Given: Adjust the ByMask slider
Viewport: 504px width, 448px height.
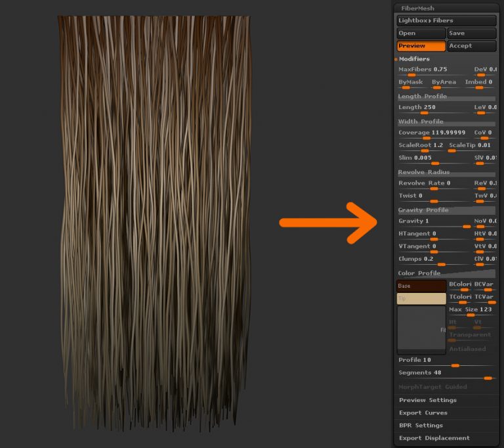Looking at the screenshot, I should click(410, 83).
